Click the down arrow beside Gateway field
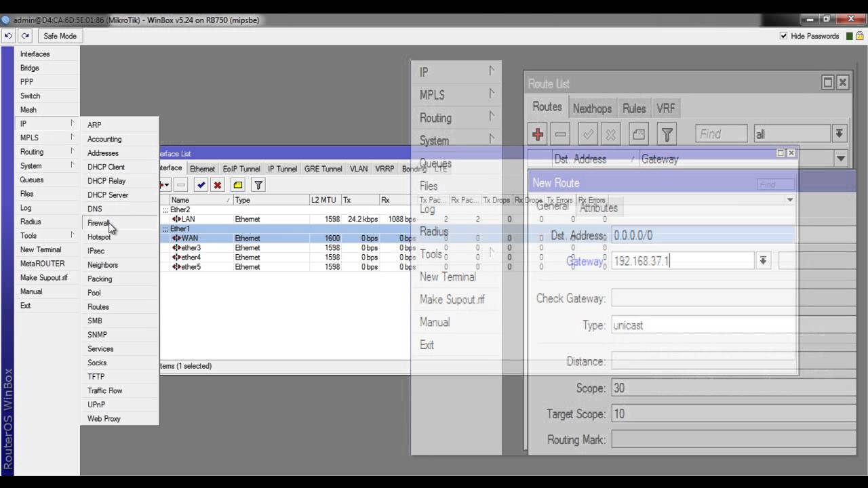The width and height of the screenshot is (868, 488). [764, 261]
